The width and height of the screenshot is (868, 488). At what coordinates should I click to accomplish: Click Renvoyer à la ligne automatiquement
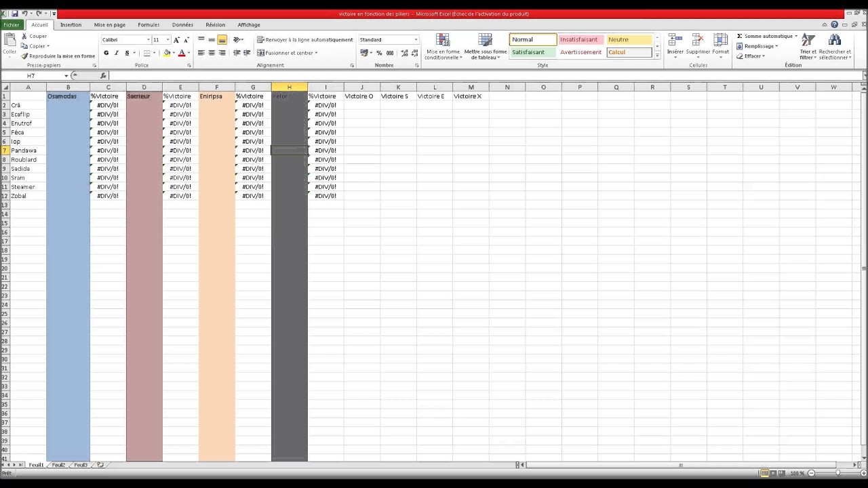305,40
